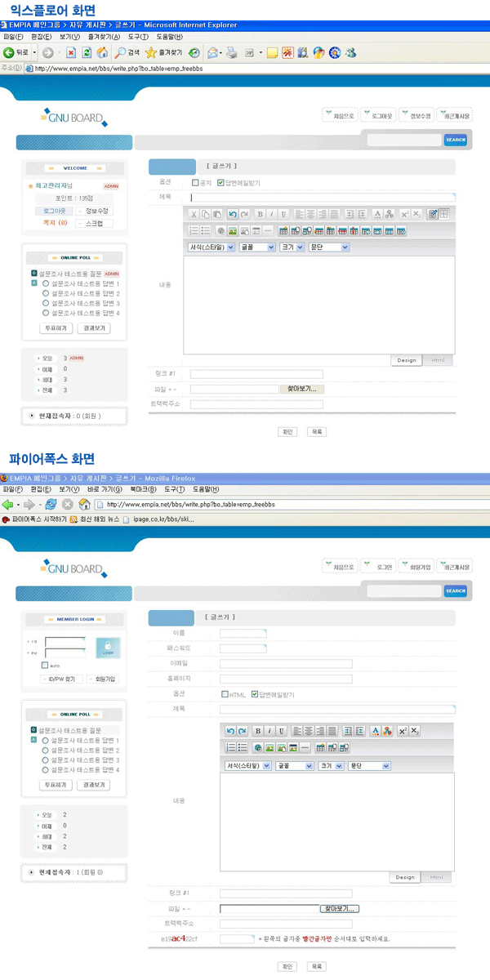The width and height of the screenshot is (490, 980).
Task: Click Redo icon in Firefox window editor
Action: pos(242,730)
